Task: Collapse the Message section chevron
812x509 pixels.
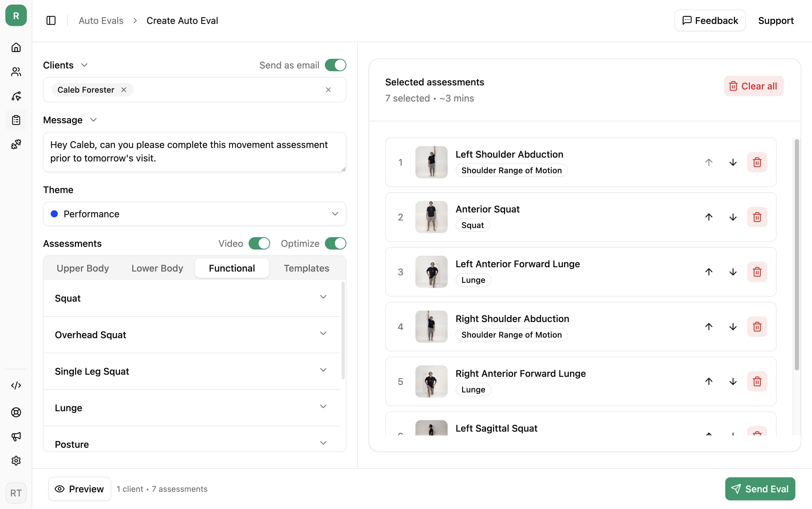Action: (x=93, y=120)
